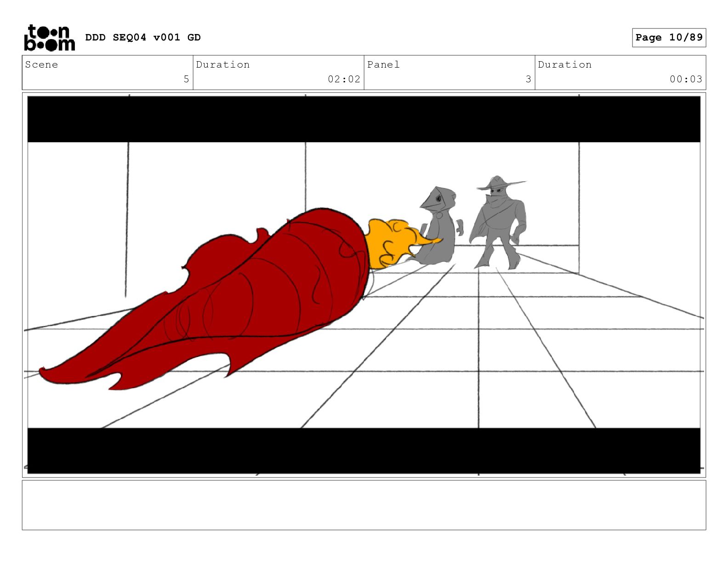This screenshot has height=563, width=728.
Task: Click the empty notes box below the panel
Action: pos(364,505)
